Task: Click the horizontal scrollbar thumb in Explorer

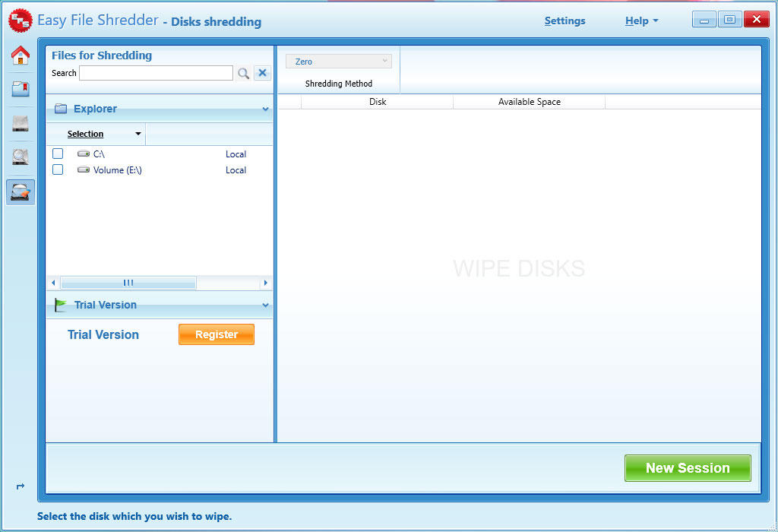Action: click(128, 283)
